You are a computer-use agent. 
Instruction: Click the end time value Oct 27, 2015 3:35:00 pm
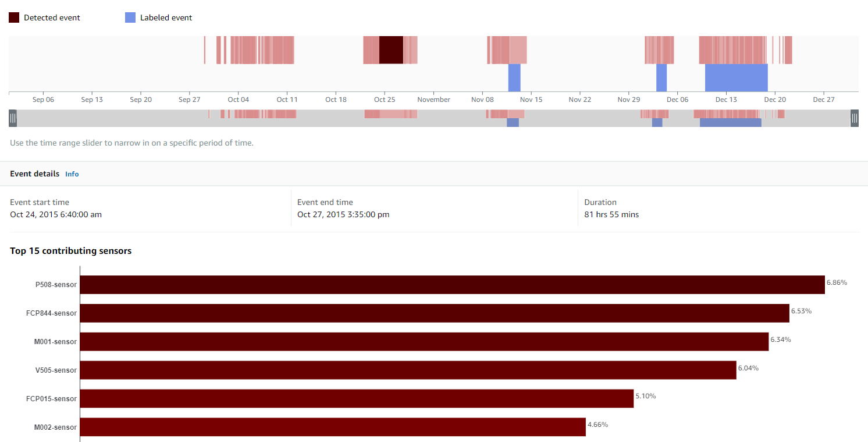(343, 214)
